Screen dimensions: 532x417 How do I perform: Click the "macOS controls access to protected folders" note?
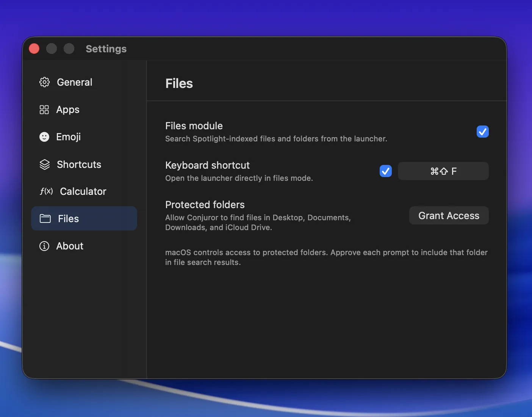[326, 257]
